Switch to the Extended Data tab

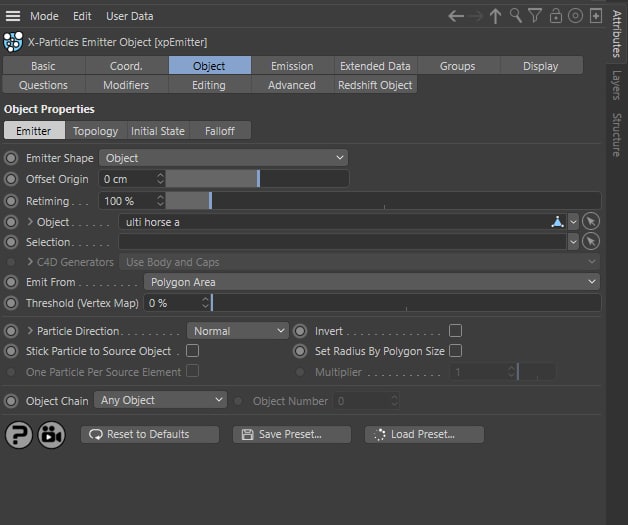coord(375,66)
